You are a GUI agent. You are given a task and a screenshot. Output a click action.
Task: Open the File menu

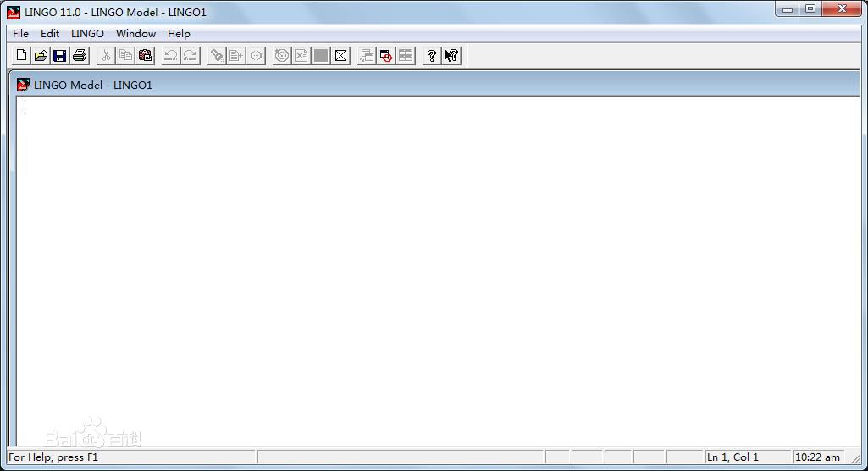[x=20, y=34]
